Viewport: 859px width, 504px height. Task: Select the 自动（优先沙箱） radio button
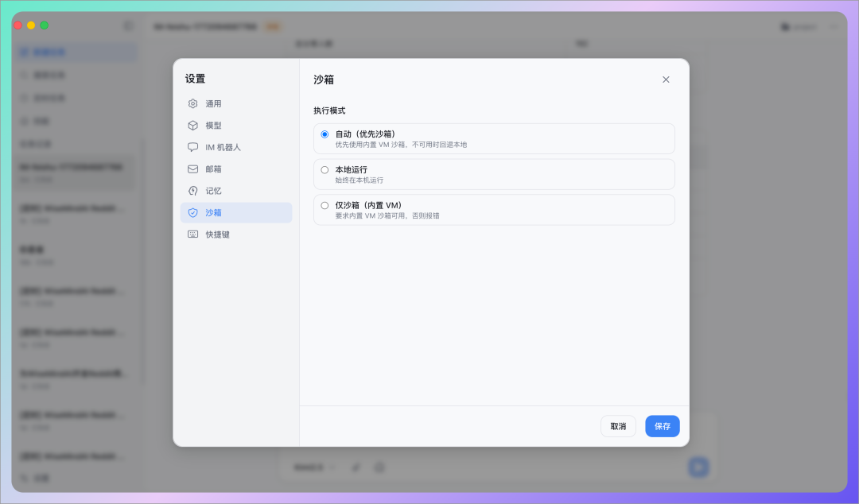tap(325, 134)
